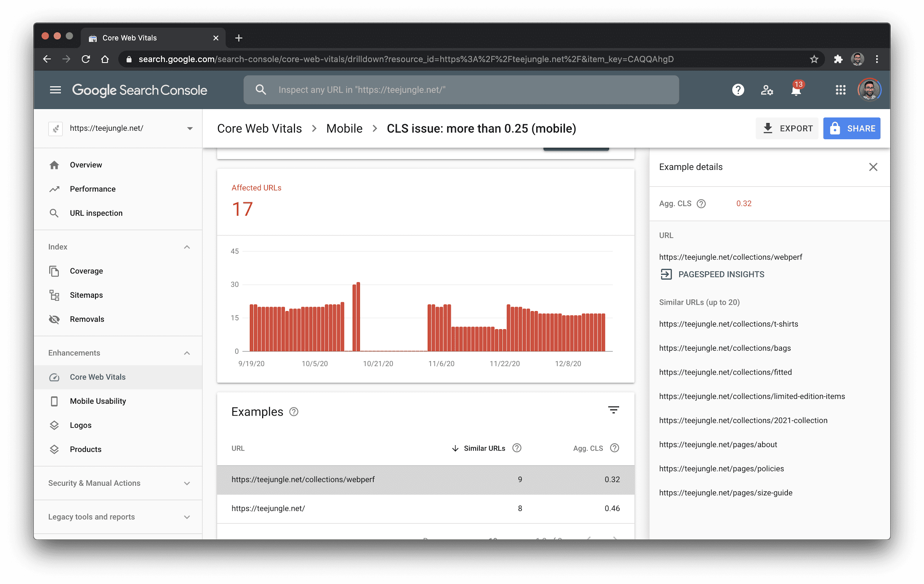
Task: Click the filter icon next to Examples
Action: tap(613, 410)
